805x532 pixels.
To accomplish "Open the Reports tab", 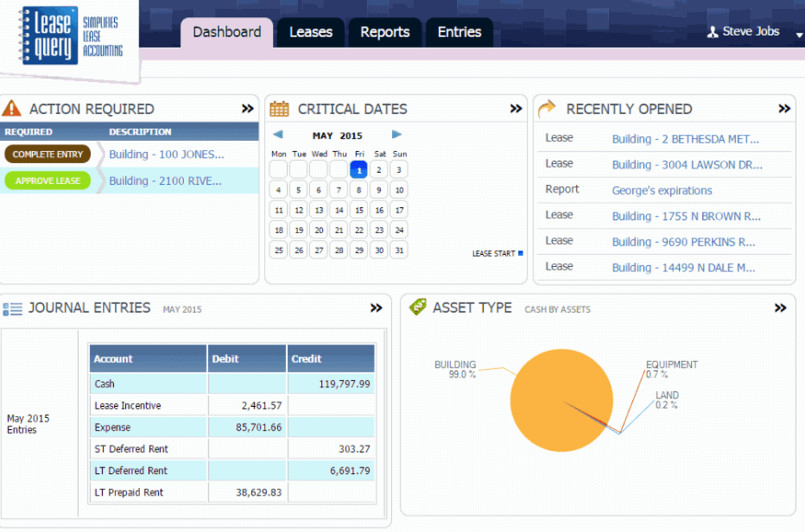I will [385, 32].
